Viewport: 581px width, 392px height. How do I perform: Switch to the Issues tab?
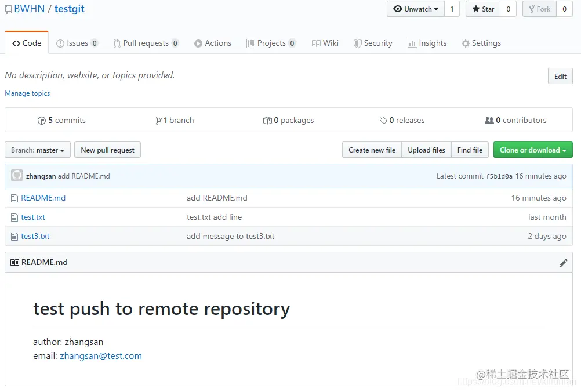tap(77, 43)
